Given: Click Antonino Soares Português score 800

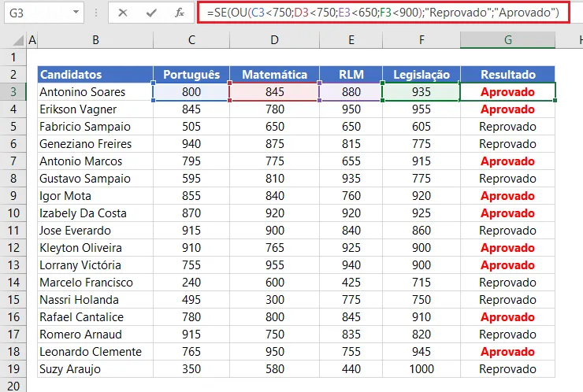Looking at the screenshot, I should coord(191,92).
